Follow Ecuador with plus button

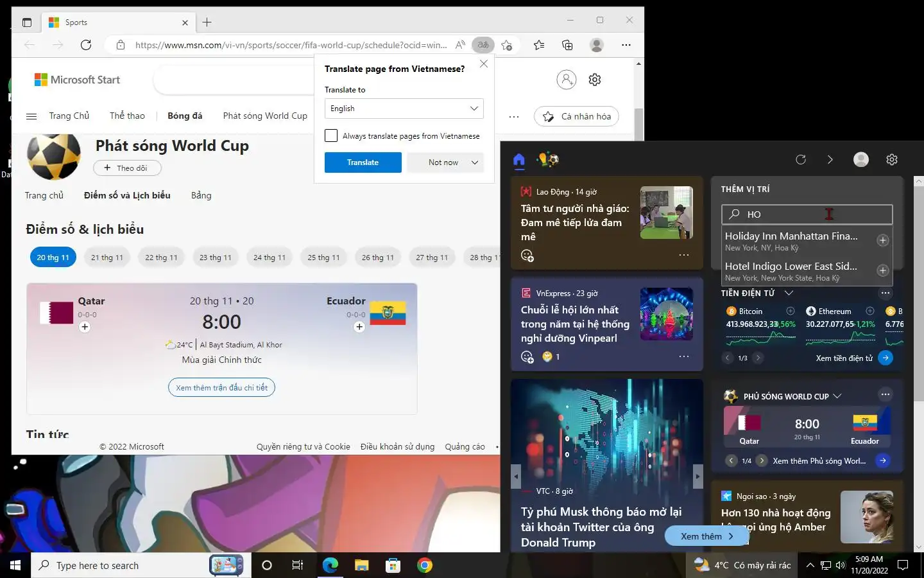point(359,327)
